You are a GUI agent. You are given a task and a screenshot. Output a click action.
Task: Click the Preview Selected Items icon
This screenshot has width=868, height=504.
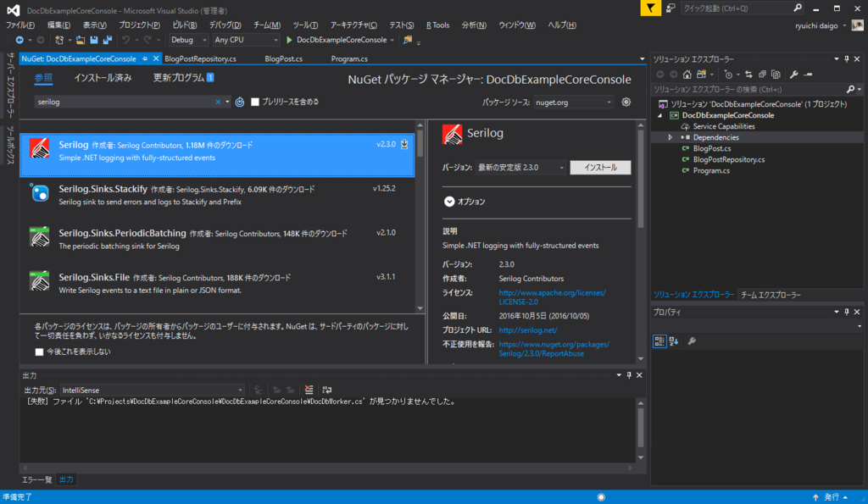tap(808, 75)
